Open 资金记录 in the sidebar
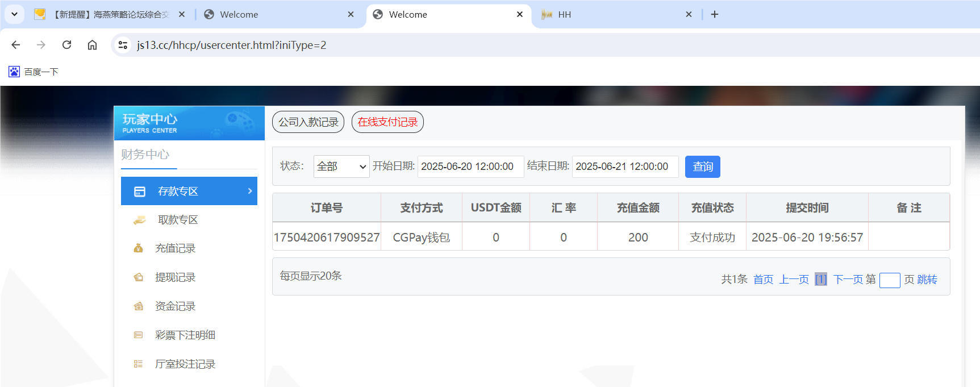 pos(175,306)
